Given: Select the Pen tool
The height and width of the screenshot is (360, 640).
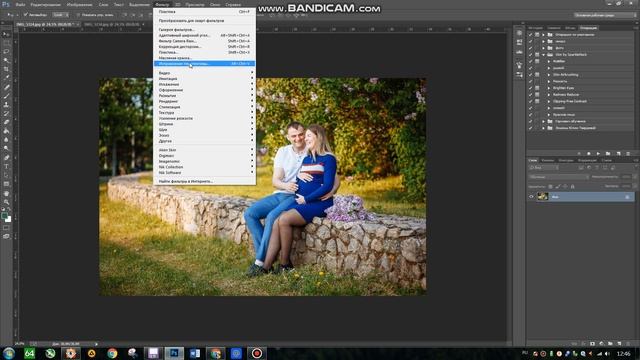Looking at the screenshot, I should 6,158.
